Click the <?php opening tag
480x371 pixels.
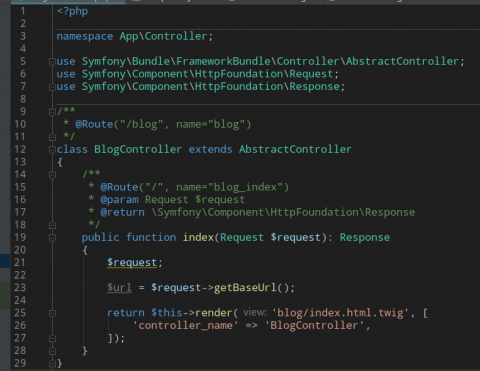tap(72, 11)
